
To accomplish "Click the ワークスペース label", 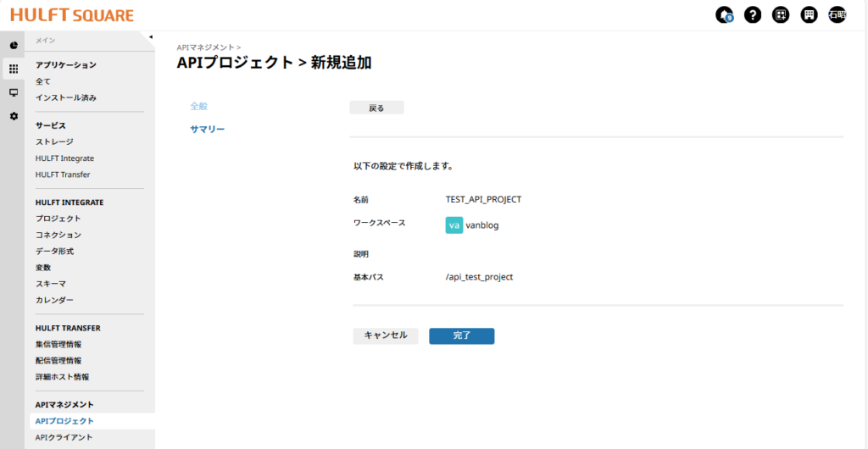I will click(x=379, y=223).
